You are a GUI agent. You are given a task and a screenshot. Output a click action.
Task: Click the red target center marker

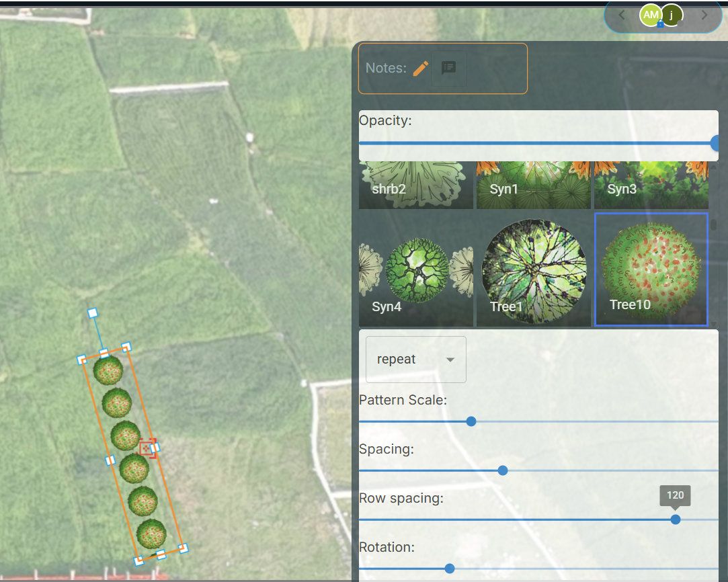pyautogui.click(x=147, y=448)
